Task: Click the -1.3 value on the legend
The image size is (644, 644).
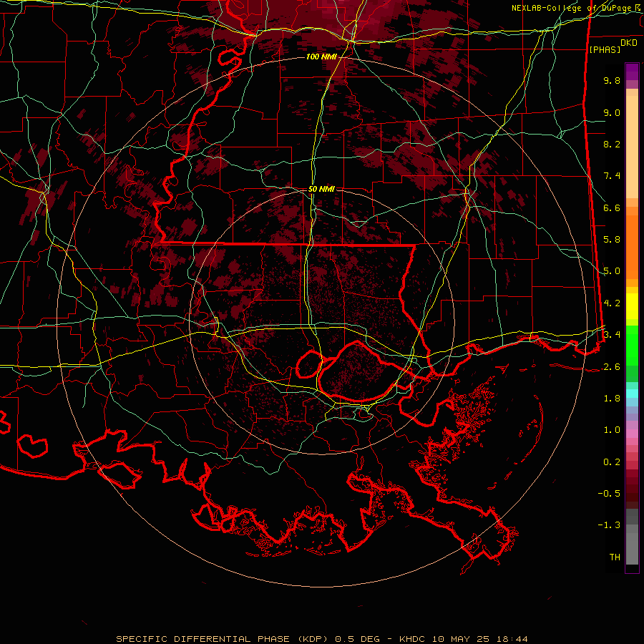Action: 609,525
